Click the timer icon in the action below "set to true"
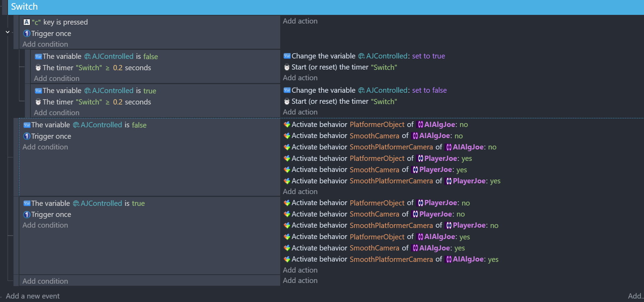The height and width of the screenshot is (302, 644). click(287, 67)
